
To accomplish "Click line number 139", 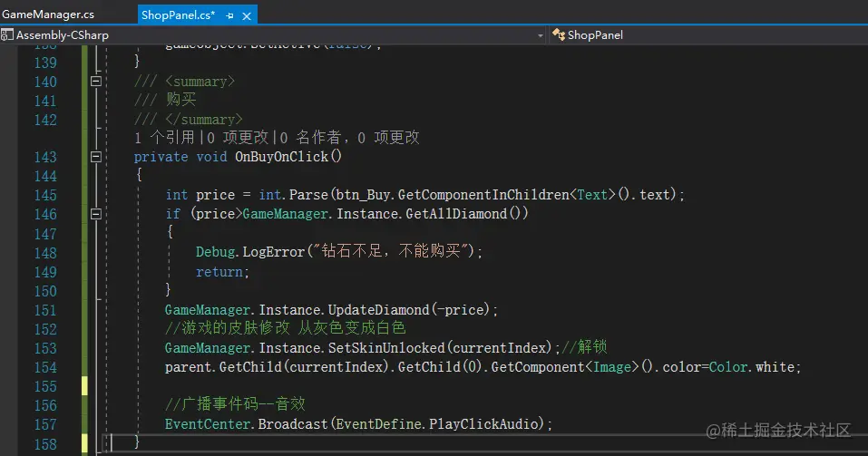I will 45,63.
